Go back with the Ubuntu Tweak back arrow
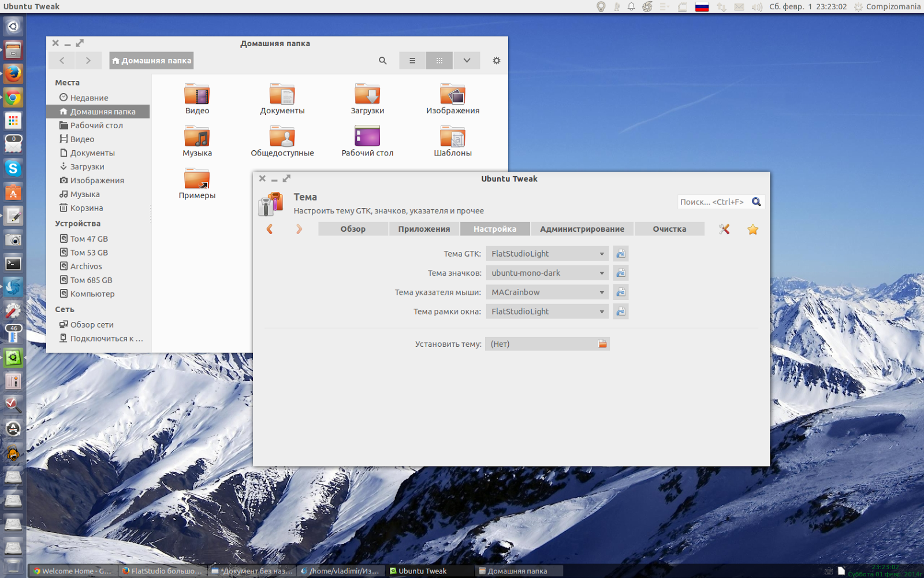 click(x=270, y=229)
